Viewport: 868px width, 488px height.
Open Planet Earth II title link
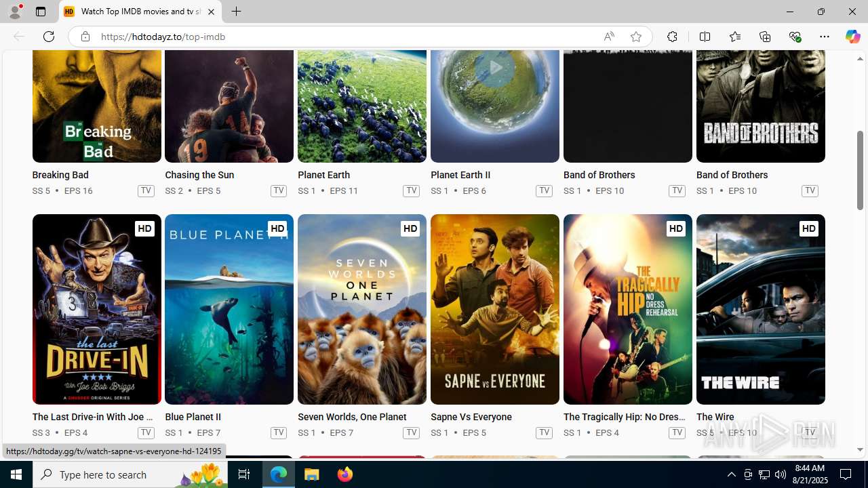point(460,175)
